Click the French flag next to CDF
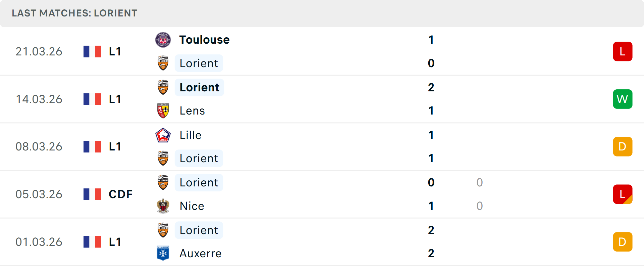 (92, 194)
